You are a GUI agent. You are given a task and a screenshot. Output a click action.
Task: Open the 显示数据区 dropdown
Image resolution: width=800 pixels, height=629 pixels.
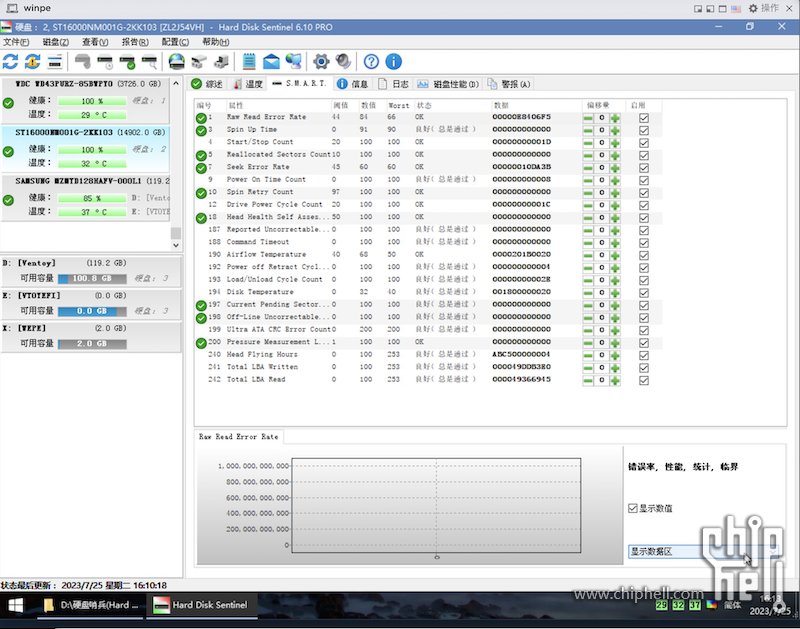click(705, 551)
